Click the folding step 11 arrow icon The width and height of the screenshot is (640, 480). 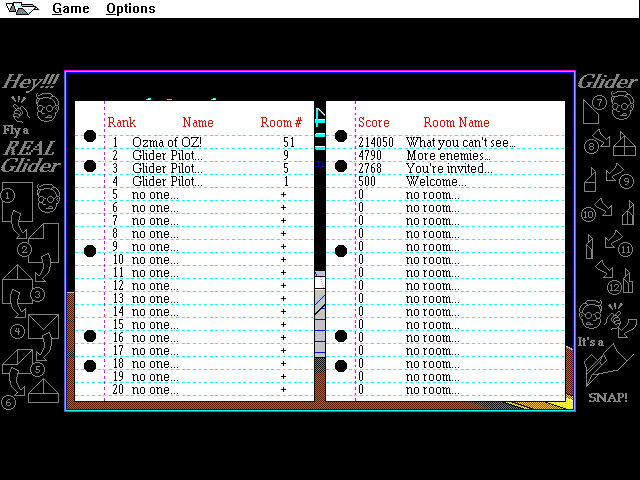[614, 240]
